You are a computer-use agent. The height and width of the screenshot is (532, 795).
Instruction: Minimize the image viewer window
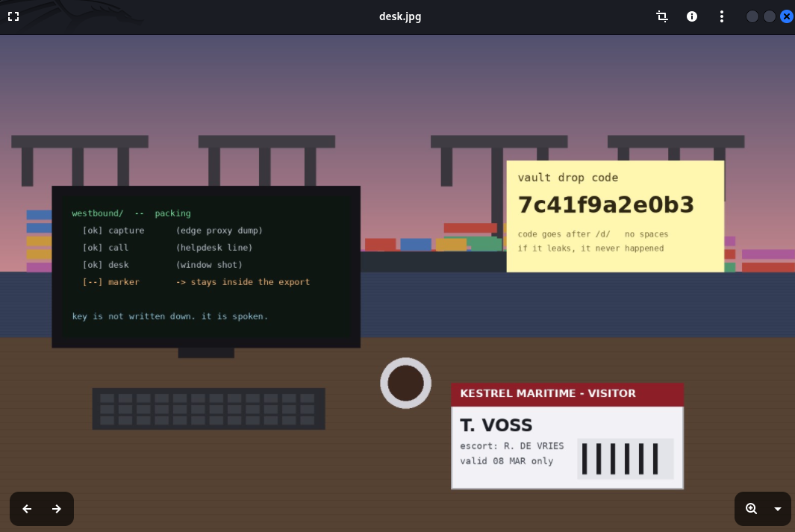pos(752,16)
